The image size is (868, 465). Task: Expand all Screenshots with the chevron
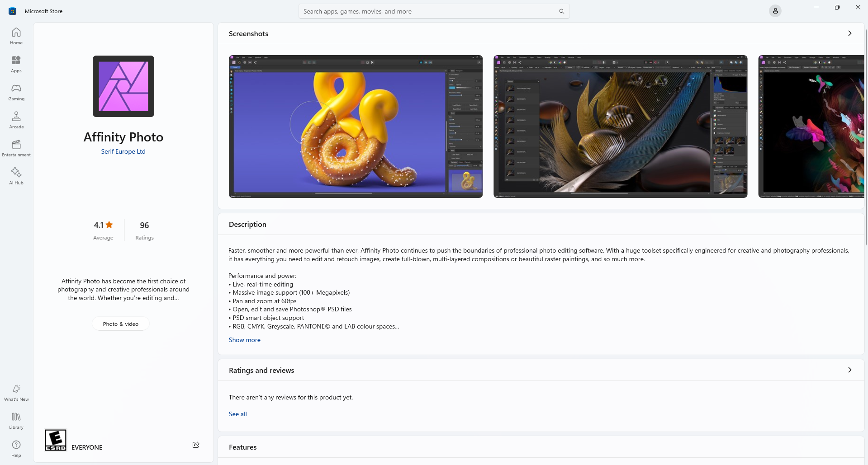[850, 33]
